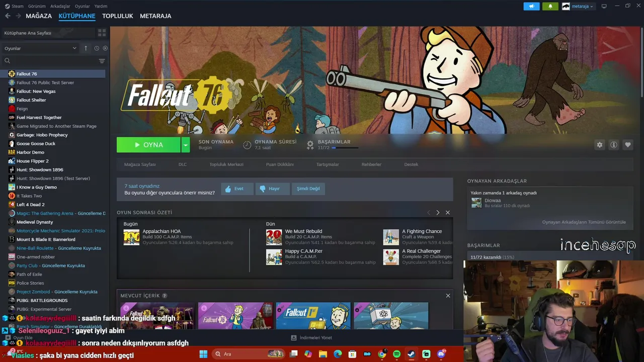
Task: Open the Görünüm menu
Action: [37, 6]
